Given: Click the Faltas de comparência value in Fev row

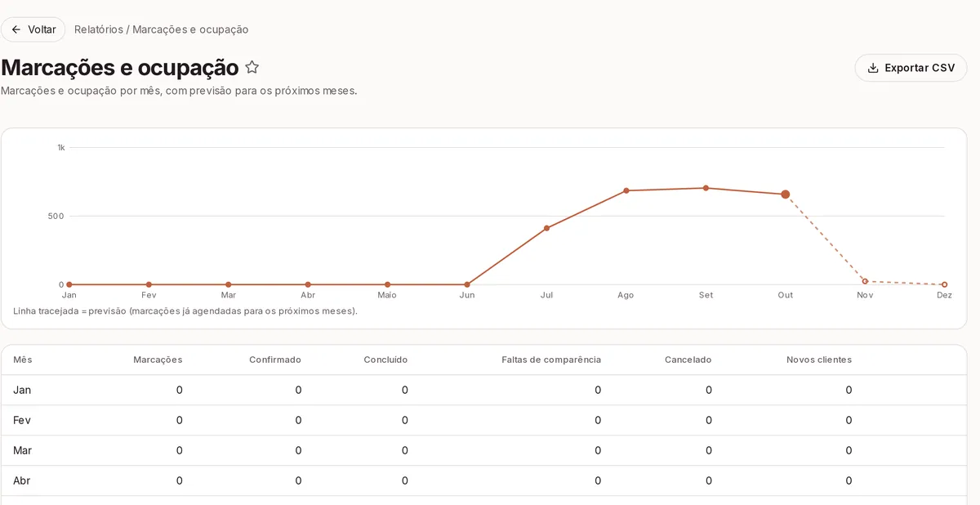Looking at the screenshot, I should click(x=598, y=420).
